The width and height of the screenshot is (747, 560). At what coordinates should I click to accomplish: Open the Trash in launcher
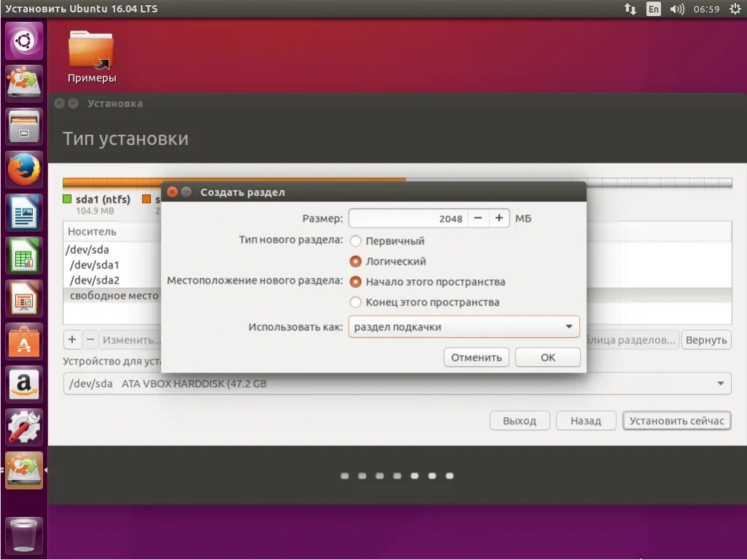click(24, 535)
